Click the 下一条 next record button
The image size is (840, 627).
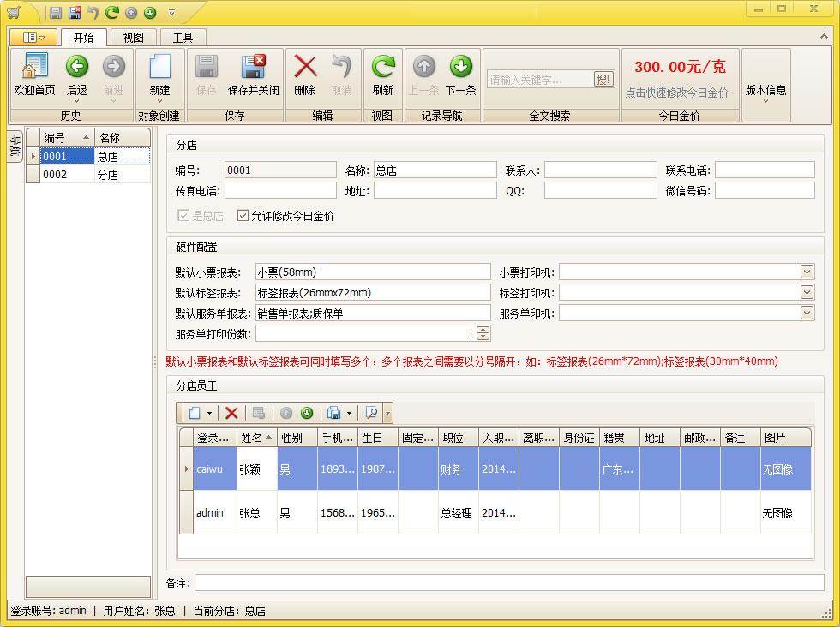461,75
